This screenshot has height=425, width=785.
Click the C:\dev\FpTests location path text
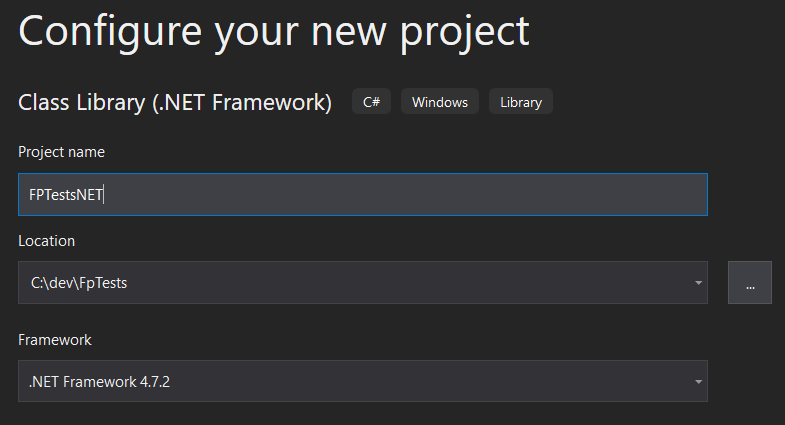(79, 283)
